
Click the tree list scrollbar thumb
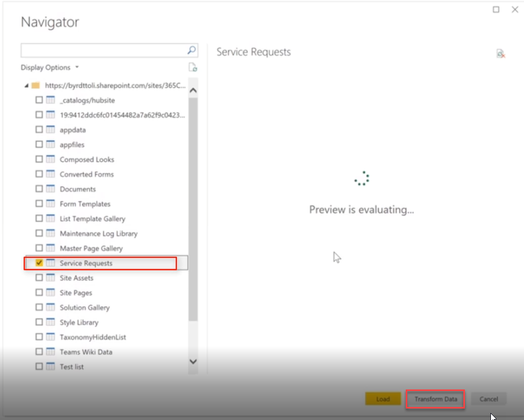(193, 209)
